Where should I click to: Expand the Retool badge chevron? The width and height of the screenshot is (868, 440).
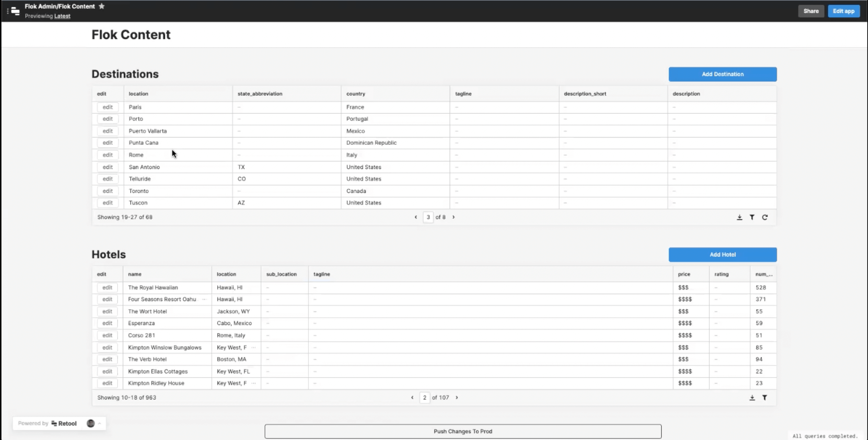[99, 423]
